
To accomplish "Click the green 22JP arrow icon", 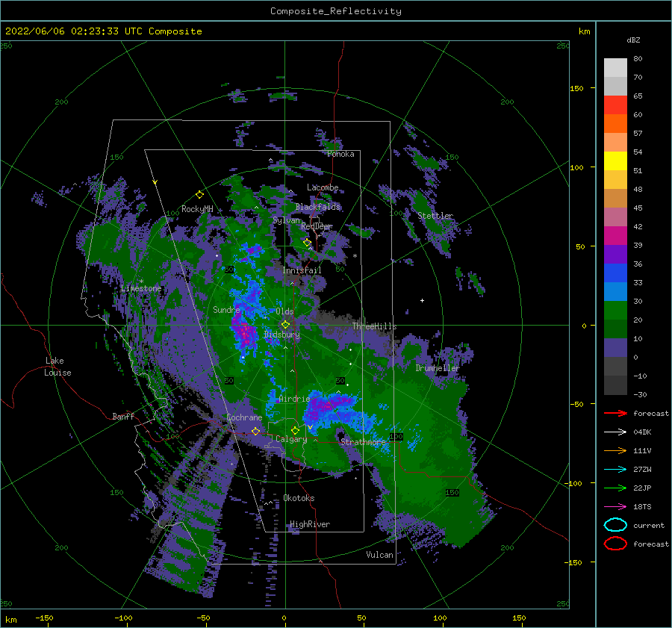I will point(615,488).
